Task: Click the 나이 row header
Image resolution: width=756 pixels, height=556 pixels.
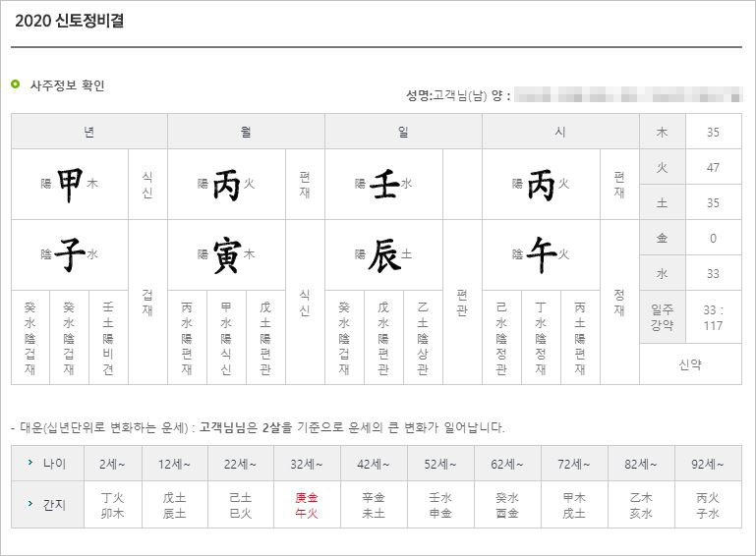Action: tap(47, 463)
